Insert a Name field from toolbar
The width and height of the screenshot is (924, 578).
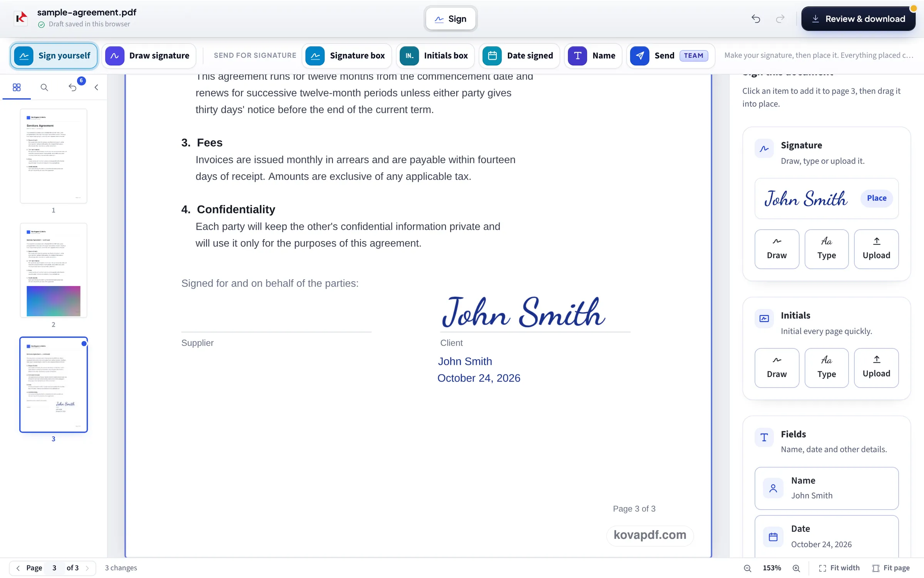pos(593,55)
